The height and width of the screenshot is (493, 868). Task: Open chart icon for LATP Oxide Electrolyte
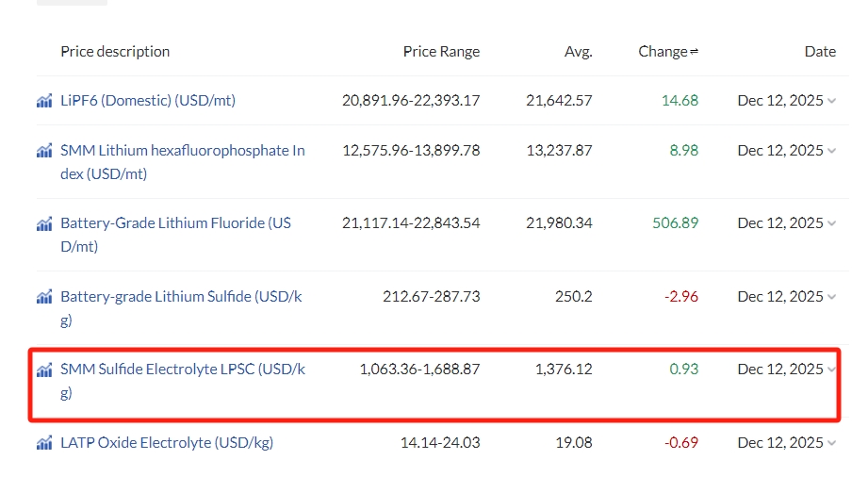coord(44,443)
